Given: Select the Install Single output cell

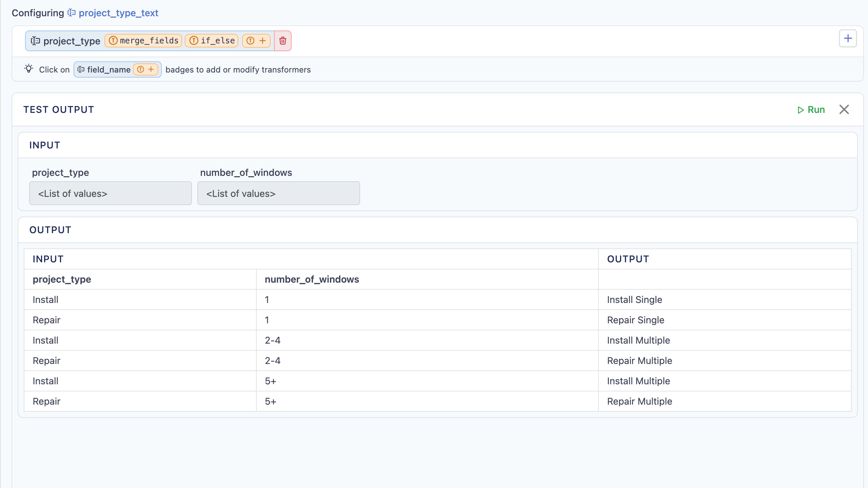Looking at the screenshot, I should [634, 300].
